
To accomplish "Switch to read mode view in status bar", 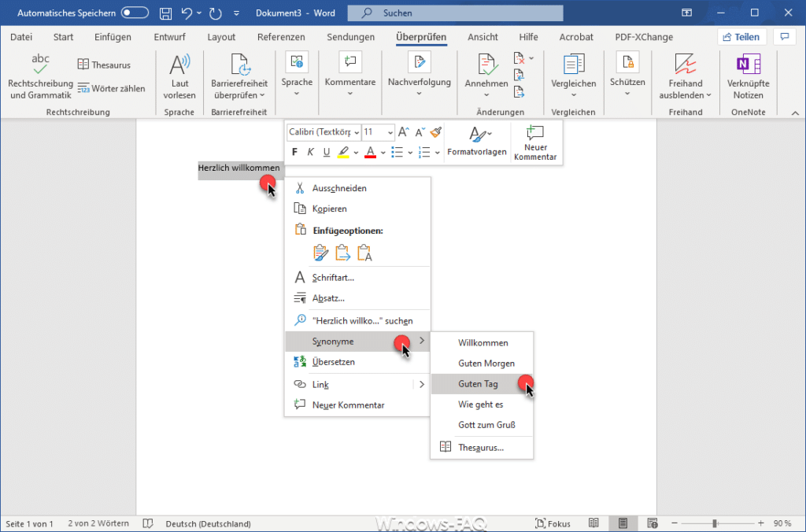I will pos(593,523).
